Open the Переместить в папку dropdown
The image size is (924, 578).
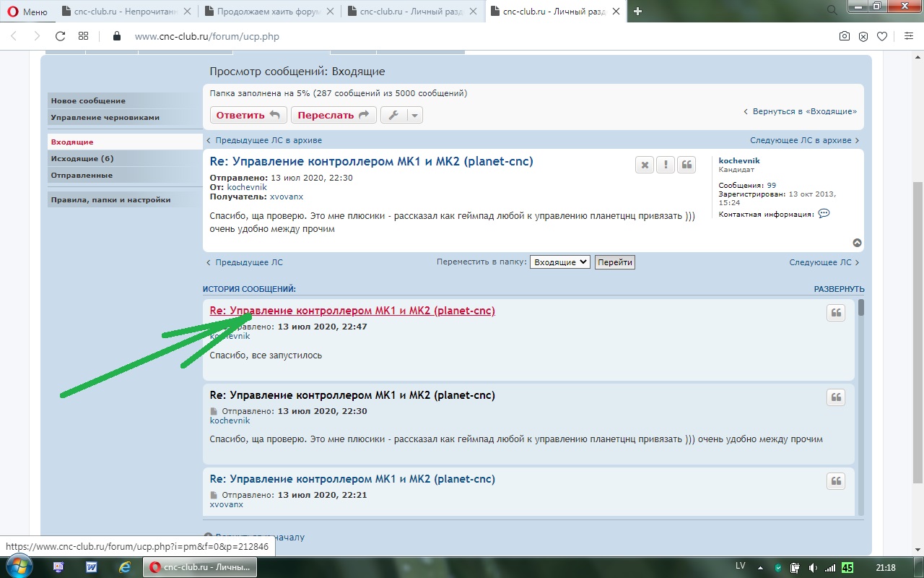pos(560,262)
